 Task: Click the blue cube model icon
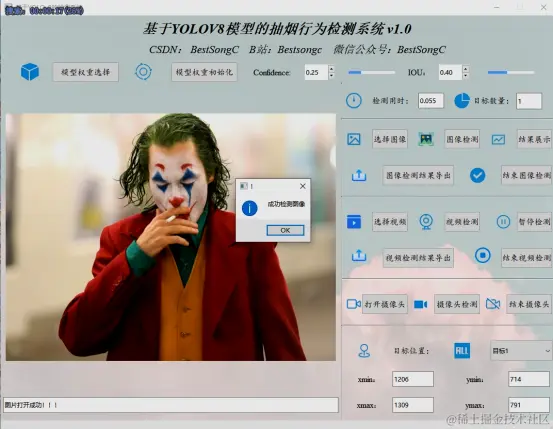coord(30,72)
